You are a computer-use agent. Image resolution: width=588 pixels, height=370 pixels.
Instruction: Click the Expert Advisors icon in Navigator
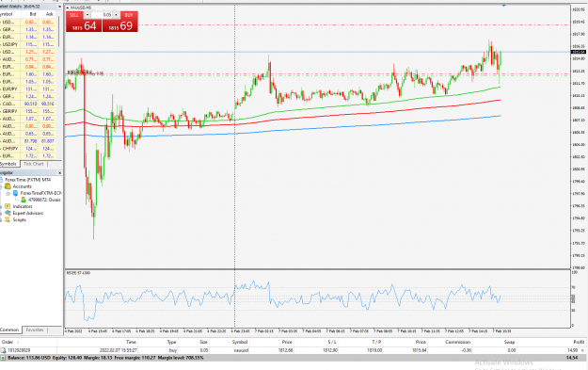click(8, 213)
